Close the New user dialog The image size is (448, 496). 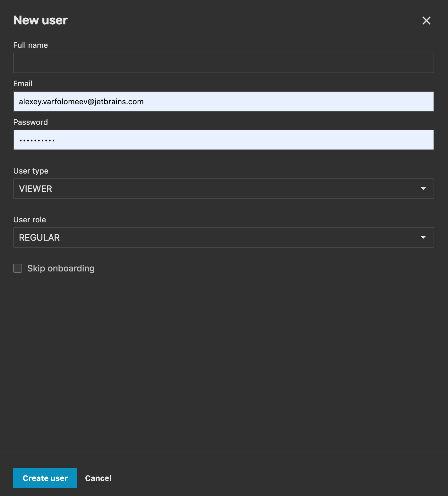pyautogui.click(x=426, y=21)
